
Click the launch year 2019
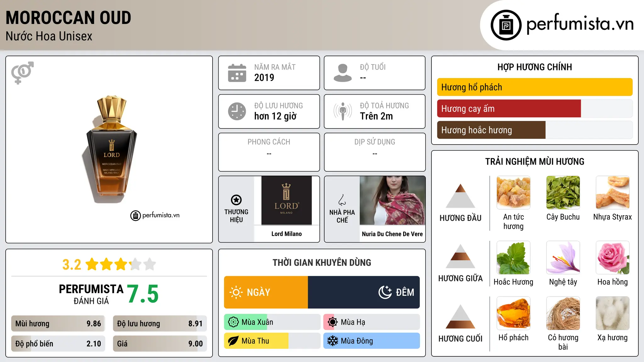point(264,77)
